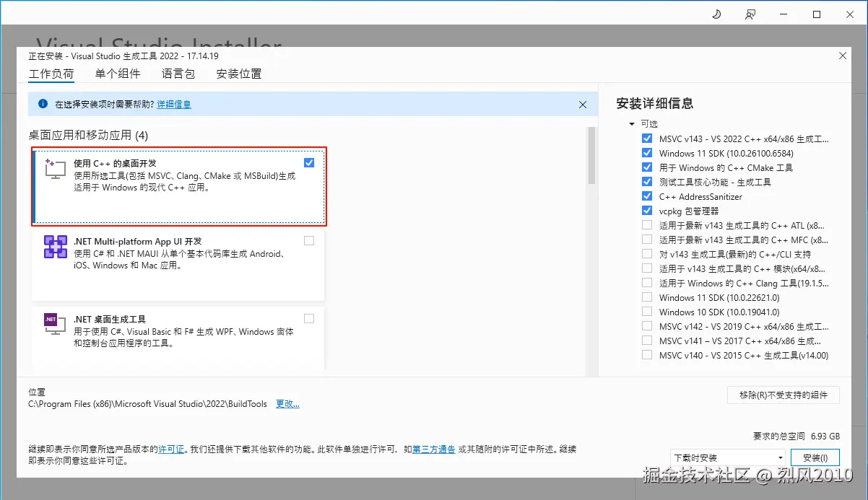Viewport: 868px width, 500px height.
Task: Check v143 C++/CLI 支持 component
Action: click(x=647, y=254)
